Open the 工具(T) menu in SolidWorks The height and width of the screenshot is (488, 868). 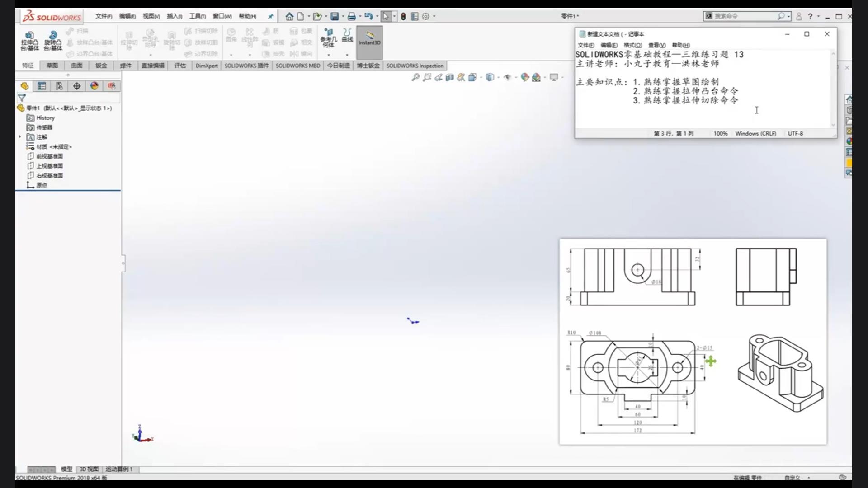point(198,16)
